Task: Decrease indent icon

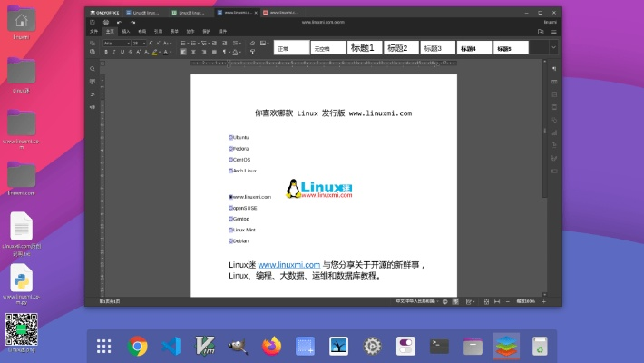Action: (x=214, y=44)
